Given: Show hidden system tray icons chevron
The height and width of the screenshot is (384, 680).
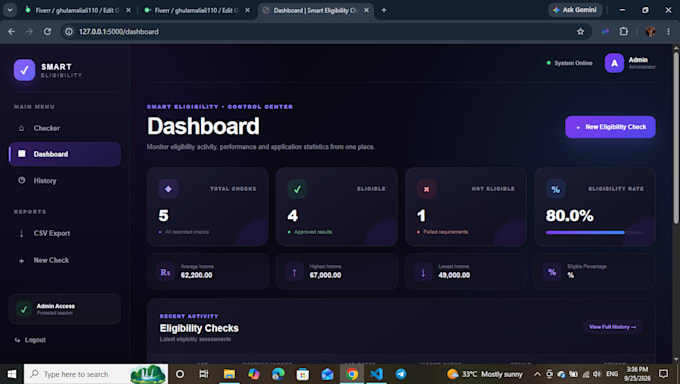Looking at the screenshot, I should tap(537, 374).
